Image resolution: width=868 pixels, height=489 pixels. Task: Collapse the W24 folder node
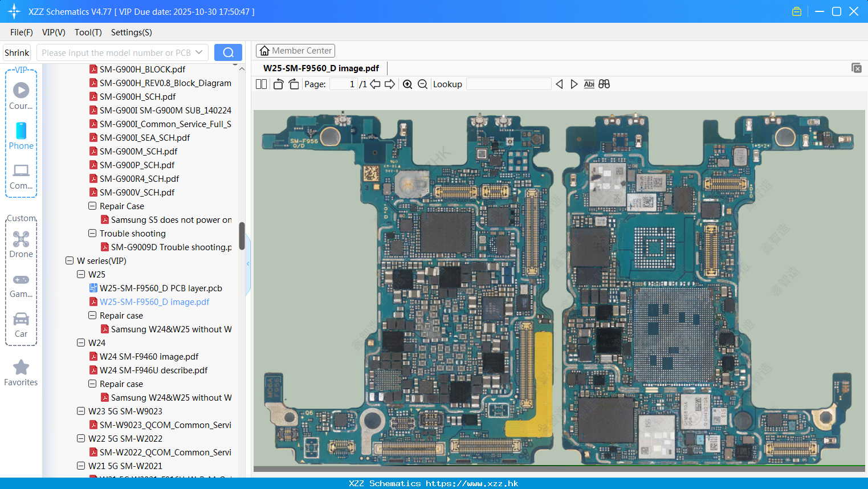click(x=81, y=343)
